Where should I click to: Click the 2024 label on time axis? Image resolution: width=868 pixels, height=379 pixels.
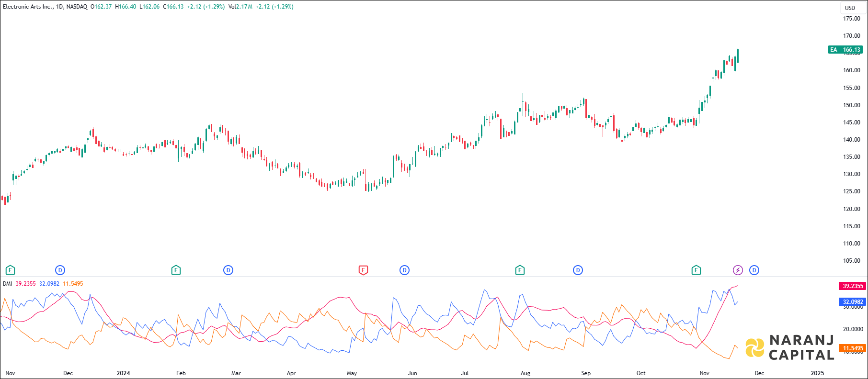click(x=123, y=373)
